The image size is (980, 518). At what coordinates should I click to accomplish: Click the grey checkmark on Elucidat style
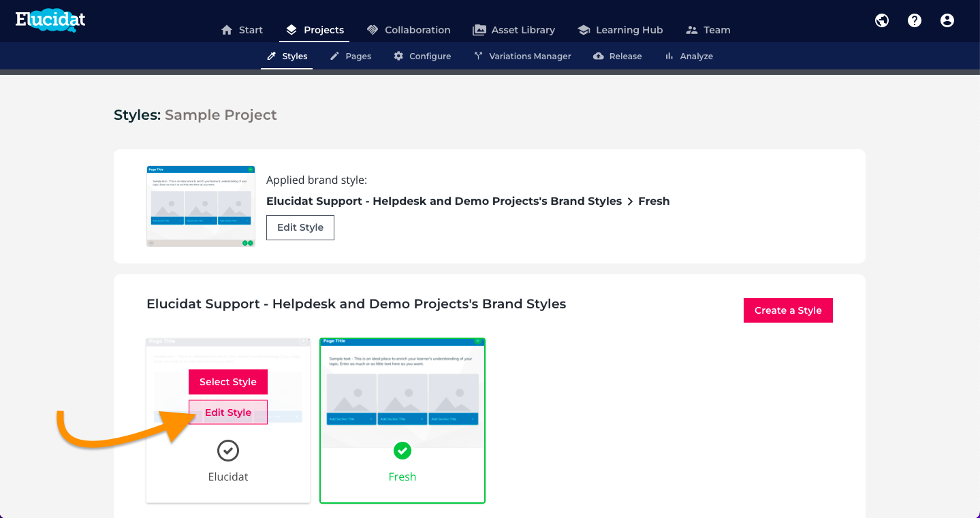pyautogui.click(x=228, y=451)
